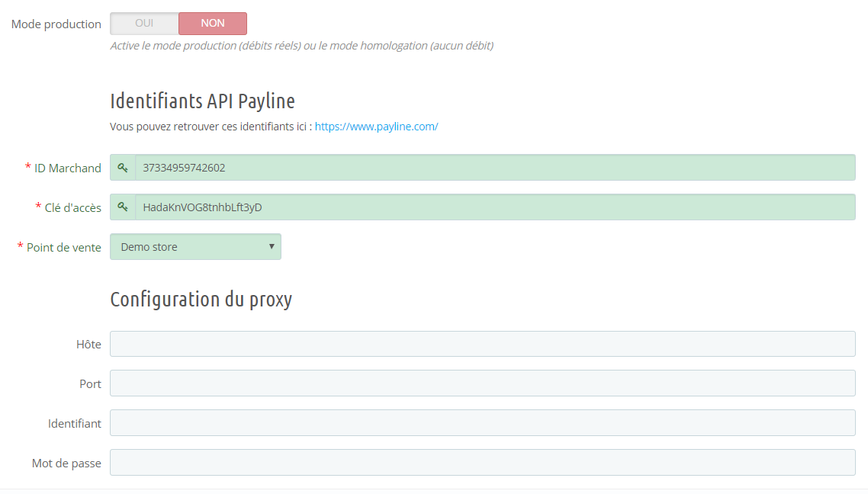Click into the Clé d'accès text field

[x=494, y=207]
